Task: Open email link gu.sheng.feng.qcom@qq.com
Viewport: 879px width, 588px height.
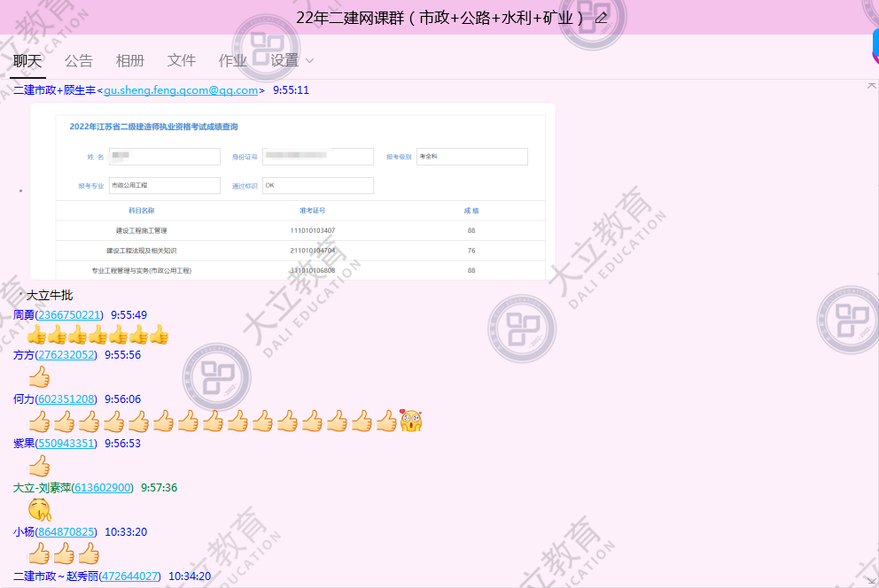Action: tap(181, 90)
